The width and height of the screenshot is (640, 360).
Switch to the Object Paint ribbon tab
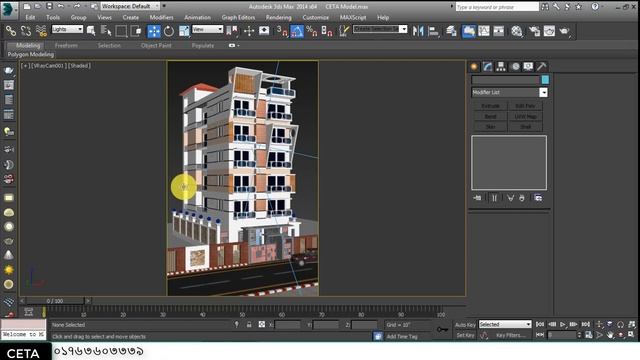click(156, 46)
